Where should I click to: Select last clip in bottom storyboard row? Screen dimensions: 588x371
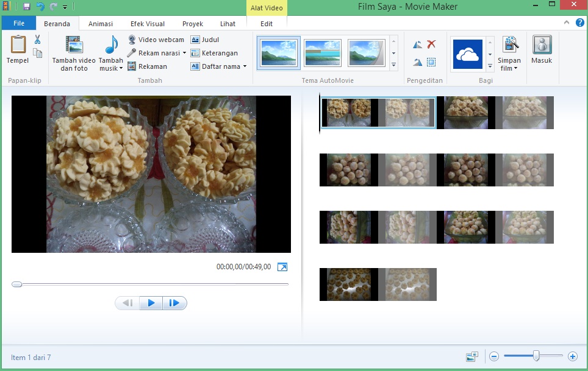[x=378, y=284]
